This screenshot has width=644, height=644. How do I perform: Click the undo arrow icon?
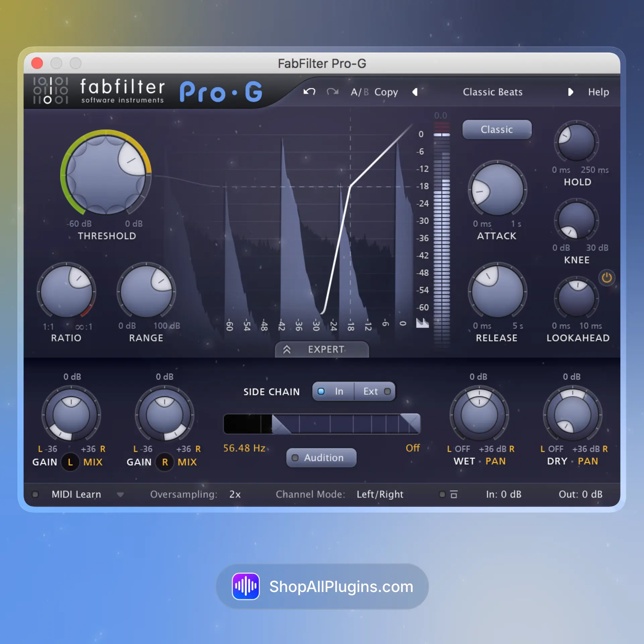point(309,92)
